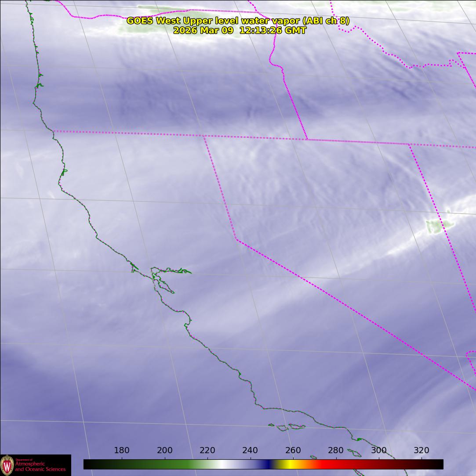Click the 300 colorbar label
The height and width of the screenshot is (476, 476).
pos(378,450)
